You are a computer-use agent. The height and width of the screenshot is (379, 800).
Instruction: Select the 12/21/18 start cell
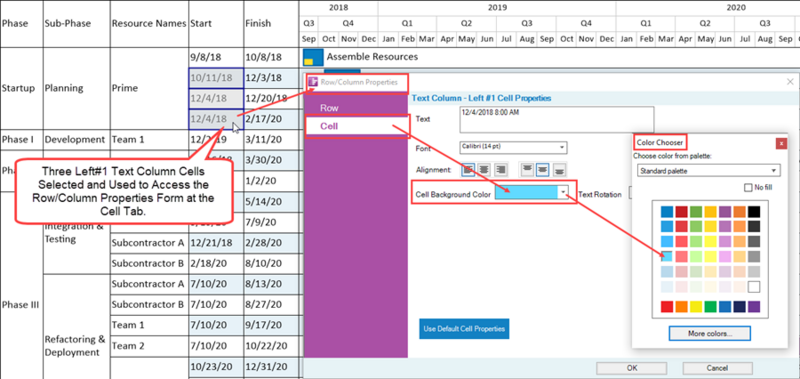tap(216, 243)
